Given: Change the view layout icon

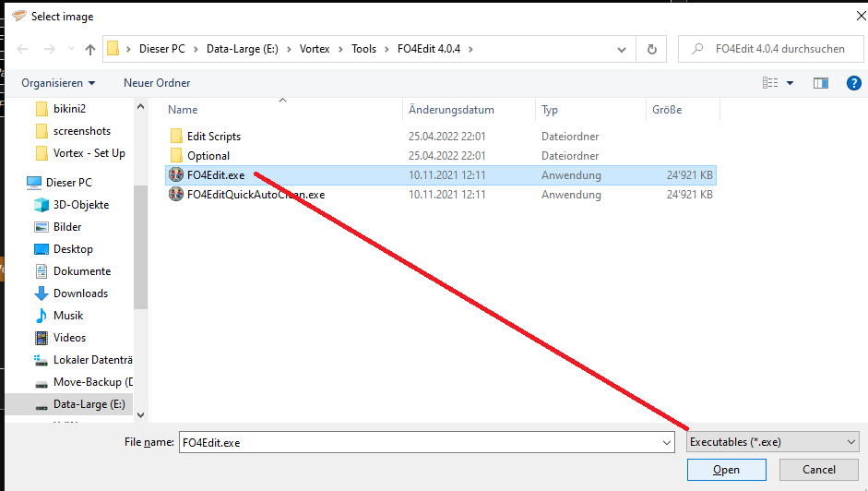Looking at the screenshot, I should point(770,83).
